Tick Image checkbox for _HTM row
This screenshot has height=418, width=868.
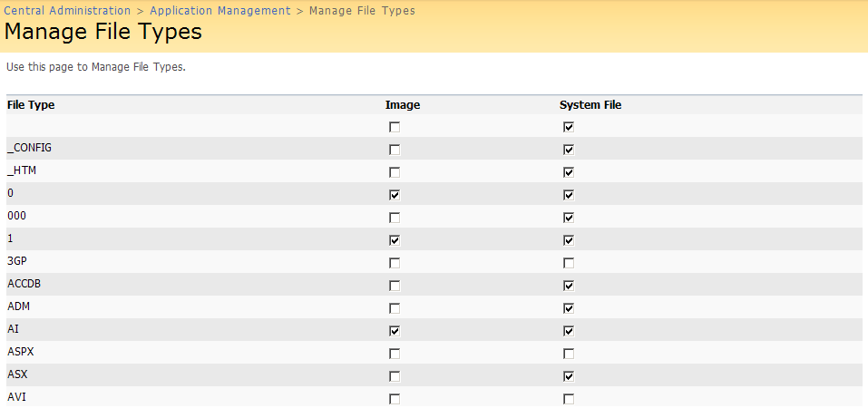click(395, 172)
